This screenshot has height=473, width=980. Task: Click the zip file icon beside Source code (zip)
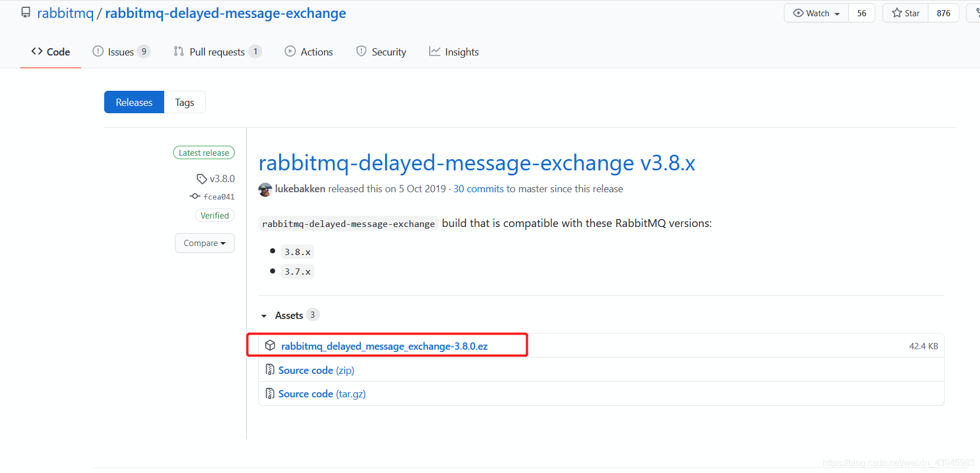click(x=270, y=370)
